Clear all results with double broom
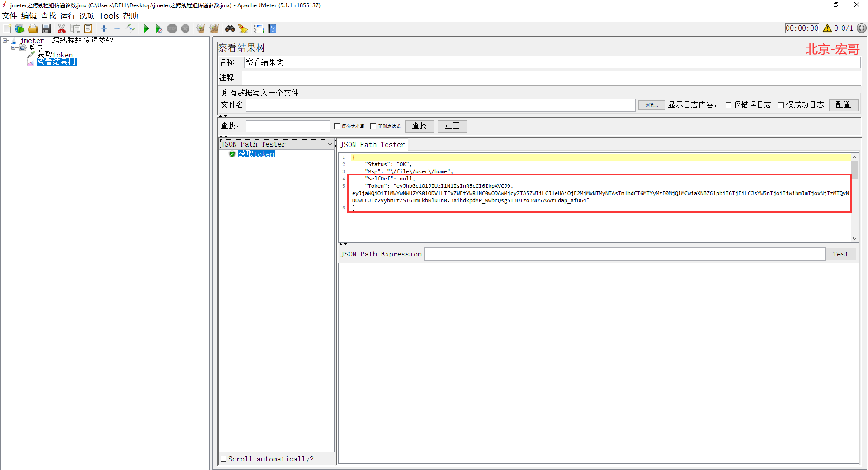Viewport: 868px width, 470px height. [214, 28]
